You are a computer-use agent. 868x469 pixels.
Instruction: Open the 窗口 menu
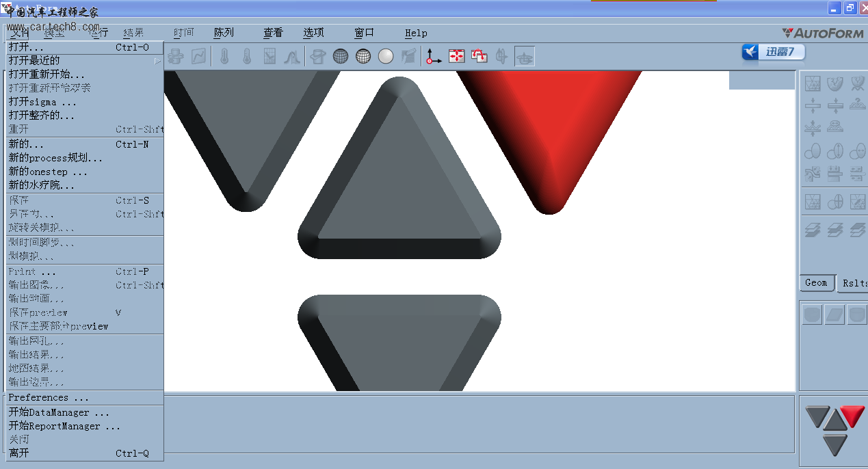tap(365, 33)
